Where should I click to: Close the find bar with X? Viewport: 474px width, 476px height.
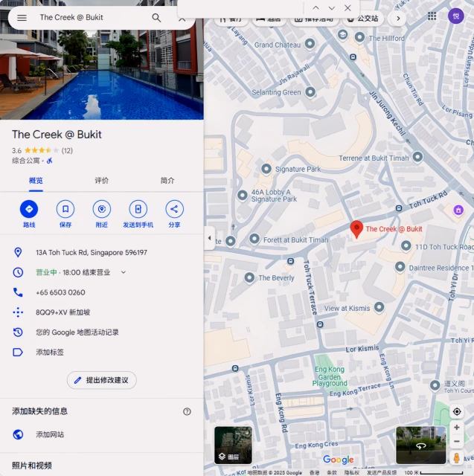pos(348,8)
